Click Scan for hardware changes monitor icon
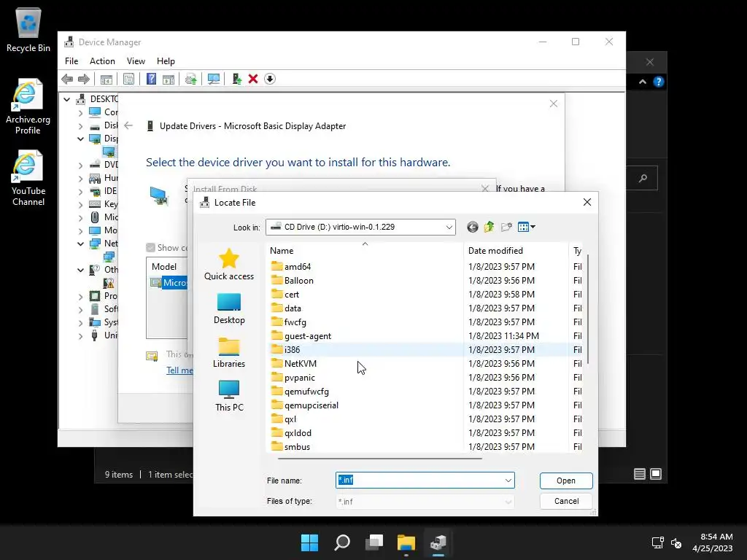This screenshot has height=560, width=747. tap(214, 79)
